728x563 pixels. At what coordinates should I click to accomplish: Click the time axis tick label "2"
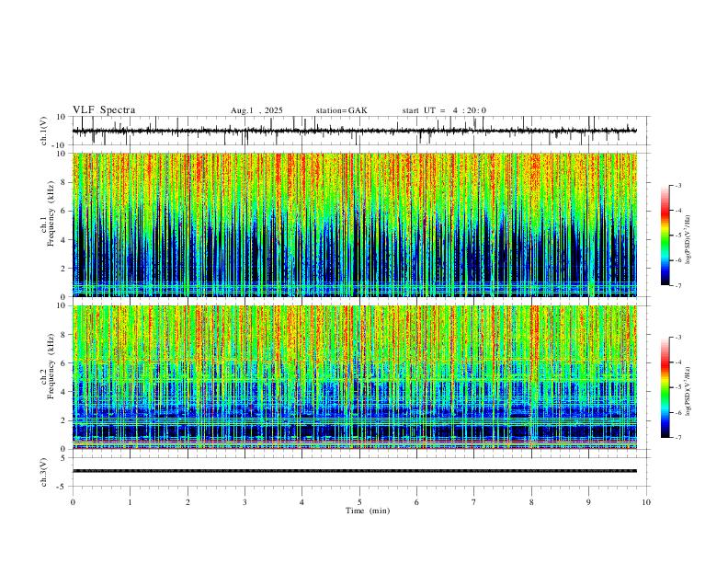tap(188, 502)
